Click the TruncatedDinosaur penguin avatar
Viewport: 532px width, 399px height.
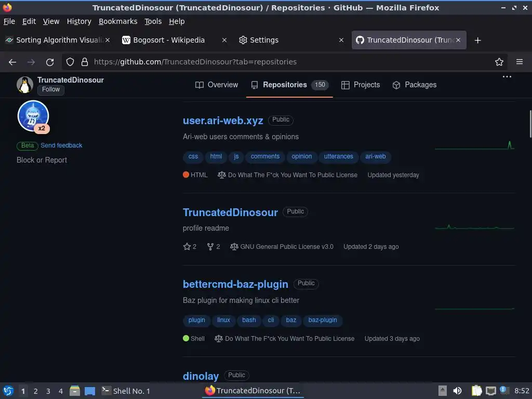pyautogui.click(x=25, y=85)
